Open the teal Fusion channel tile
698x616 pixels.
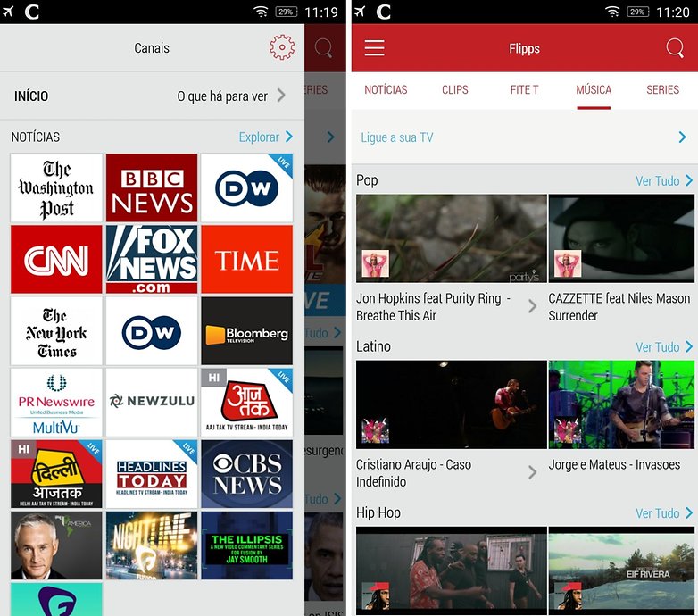pyautogui.click(x=56, y=600)
